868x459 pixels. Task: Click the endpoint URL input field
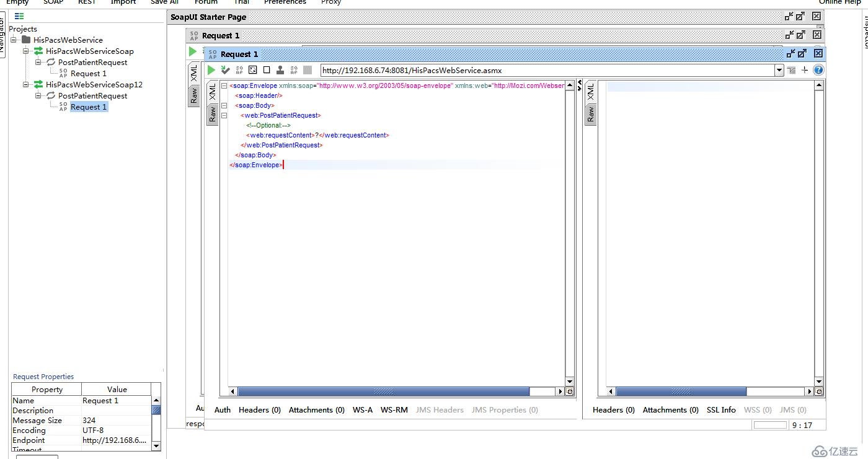click(547, 71)
